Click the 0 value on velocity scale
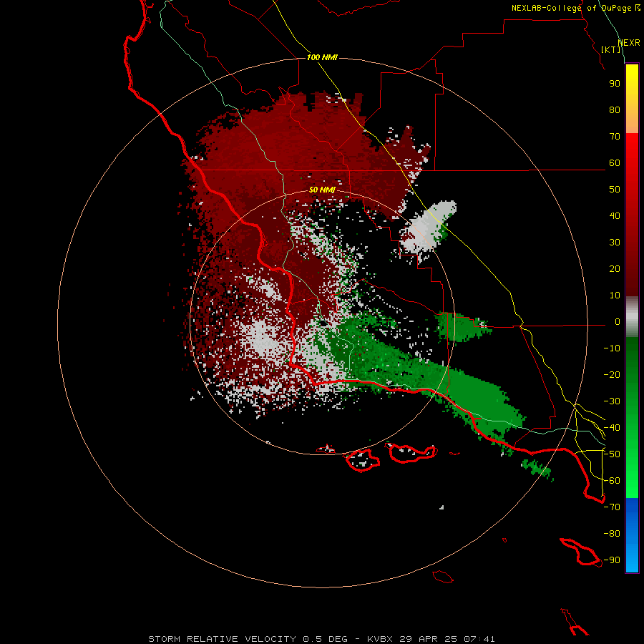The height and width of the screenshot is (644, 644). (x=618, y=322)
